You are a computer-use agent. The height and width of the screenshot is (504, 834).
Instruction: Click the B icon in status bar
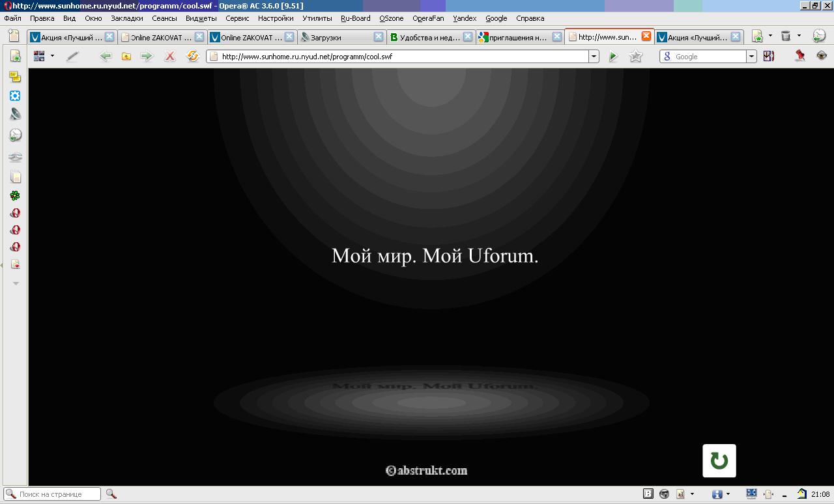[648, 494]
